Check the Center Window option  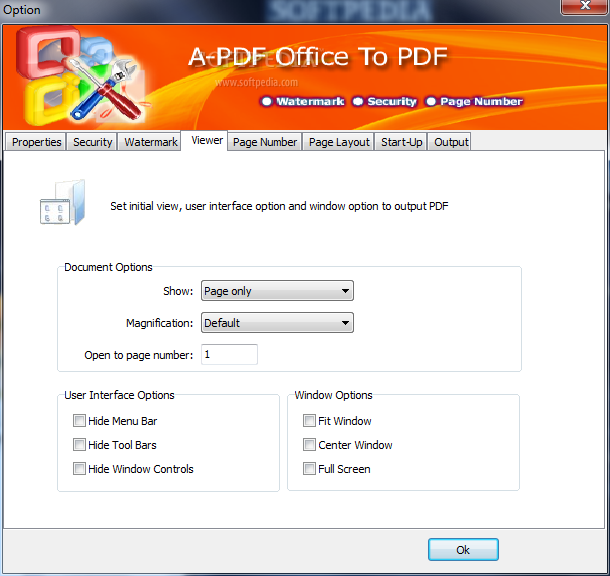(x=309, y=445)
